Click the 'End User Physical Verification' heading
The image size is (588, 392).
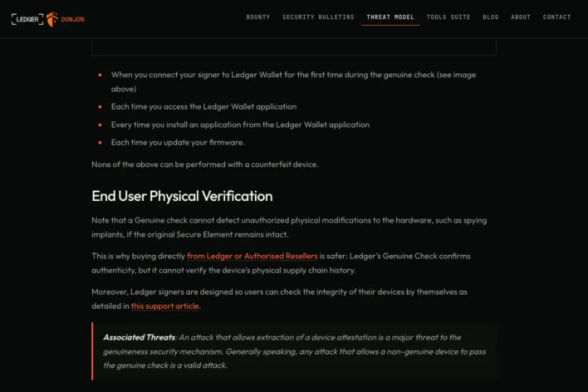[183, 196]
